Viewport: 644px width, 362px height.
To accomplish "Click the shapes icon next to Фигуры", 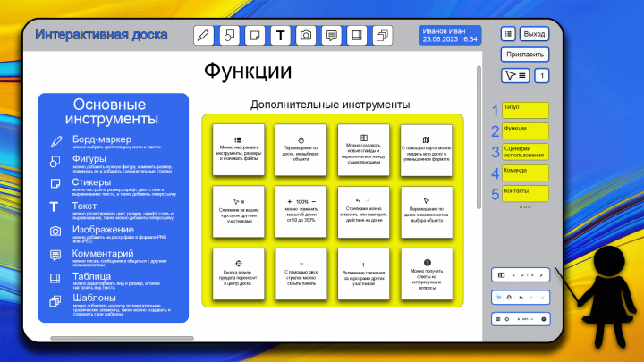I will (55, 161).
